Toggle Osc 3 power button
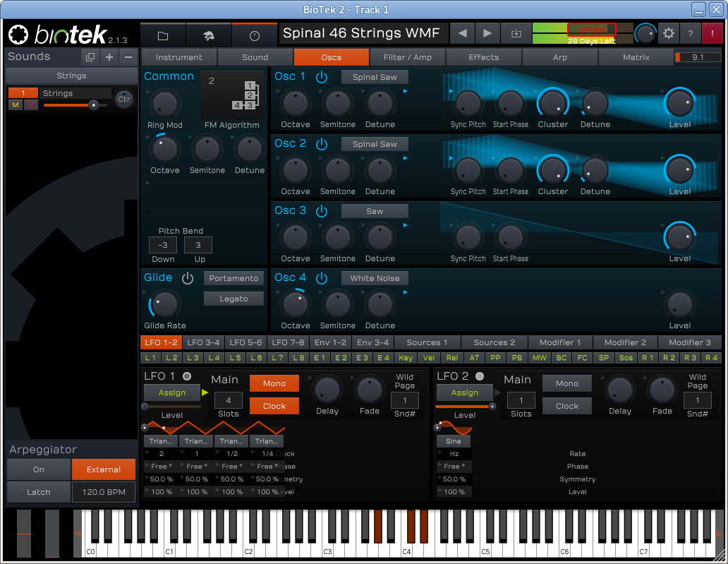Screen dimensions: 728x564 322,211
